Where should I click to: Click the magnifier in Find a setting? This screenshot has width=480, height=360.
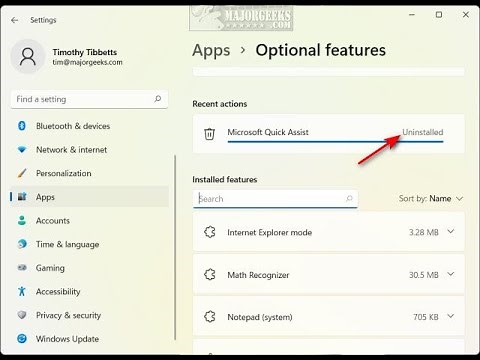pyautogui.click(x=158, y=99)
